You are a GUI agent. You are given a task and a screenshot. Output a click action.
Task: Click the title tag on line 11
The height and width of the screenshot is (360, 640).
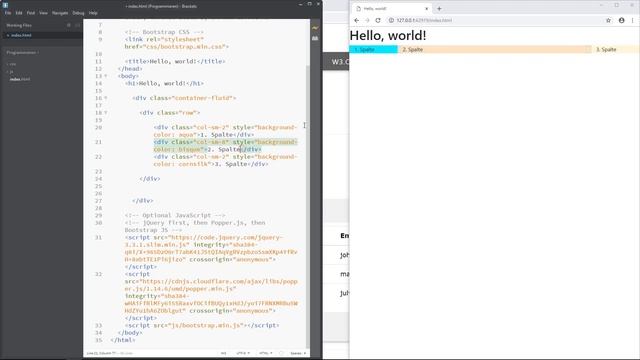(x=175, y=61)
